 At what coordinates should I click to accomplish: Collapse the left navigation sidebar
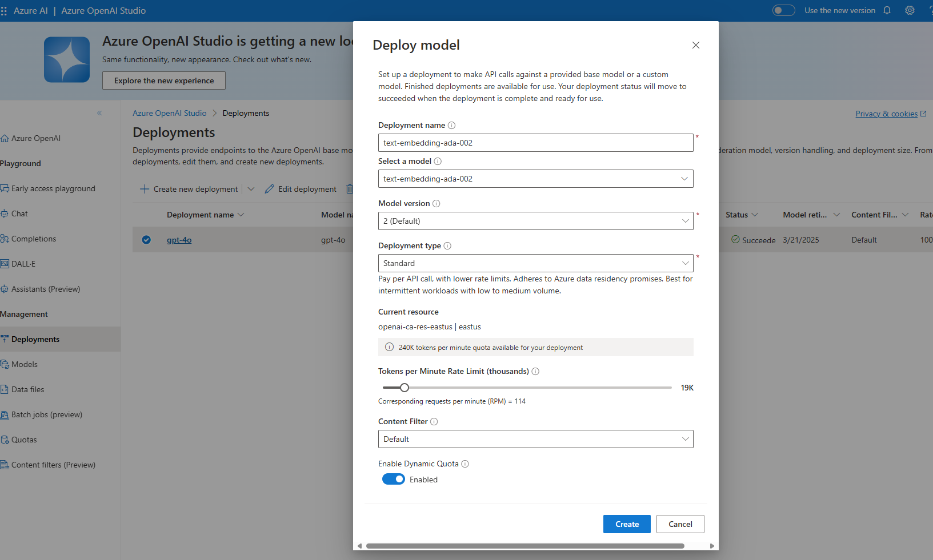coord(99,113)
